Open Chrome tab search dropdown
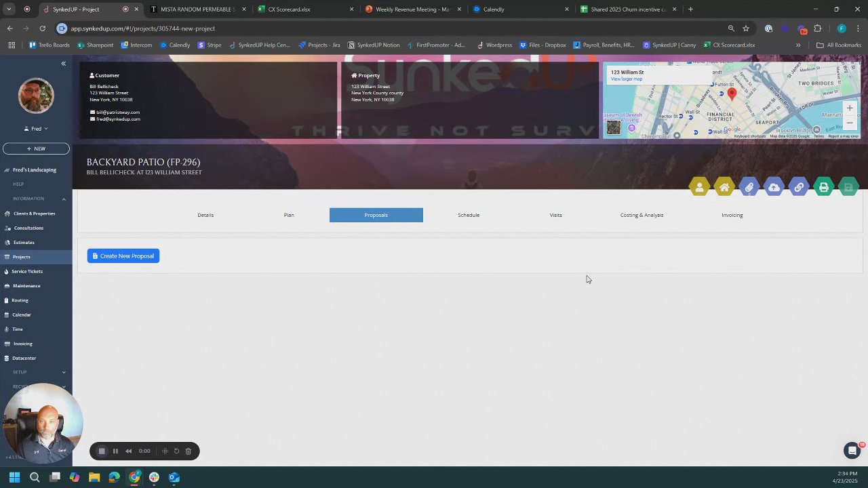 (x=9, y=9)
